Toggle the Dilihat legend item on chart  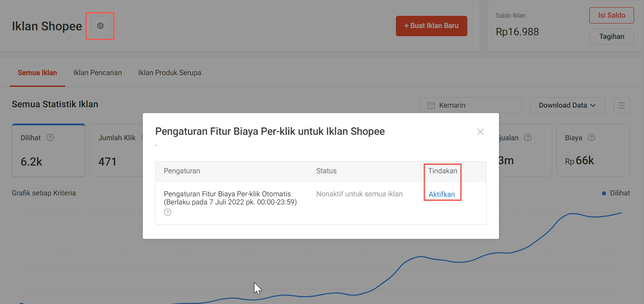[616, 193]
